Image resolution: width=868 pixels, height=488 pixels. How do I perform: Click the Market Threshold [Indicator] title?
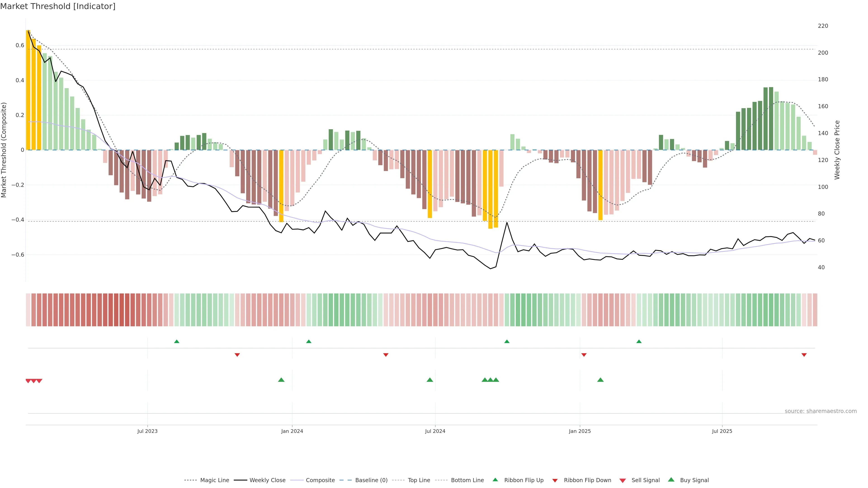click(x=58, y=6)
